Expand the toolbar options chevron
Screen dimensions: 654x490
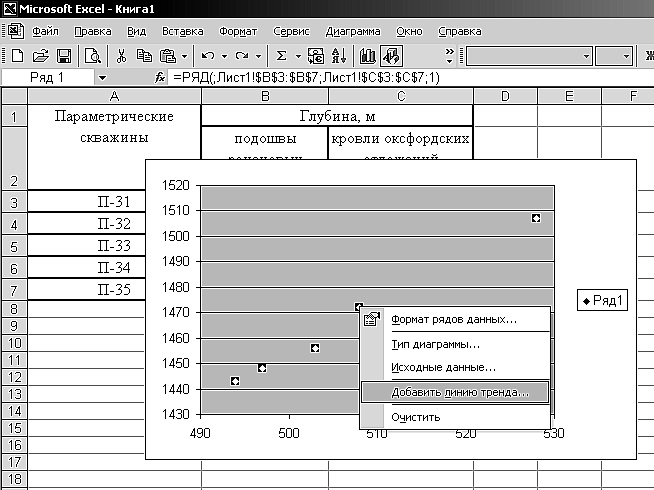click(449, 55)
